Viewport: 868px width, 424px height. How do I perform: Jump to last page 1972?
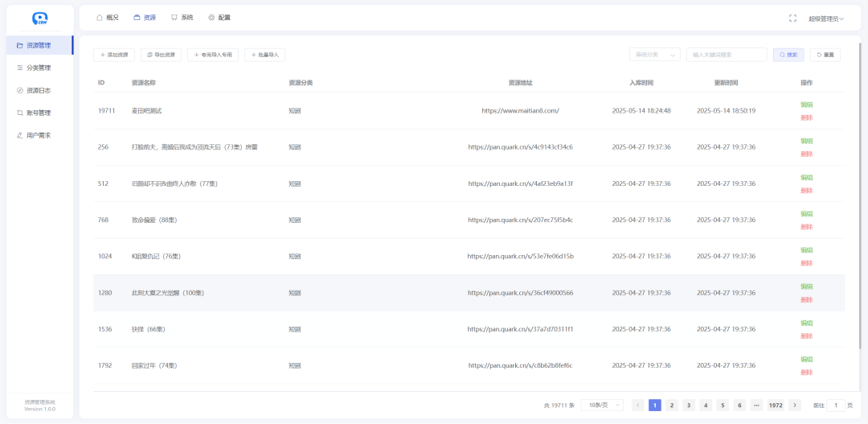click(x=776, y=405)
